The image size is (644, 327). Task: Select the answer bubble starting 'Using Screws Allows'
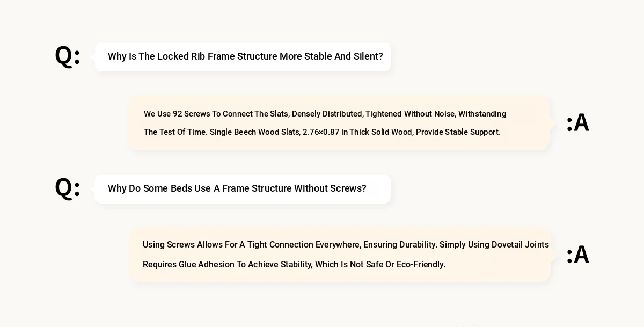coord(341,255)
